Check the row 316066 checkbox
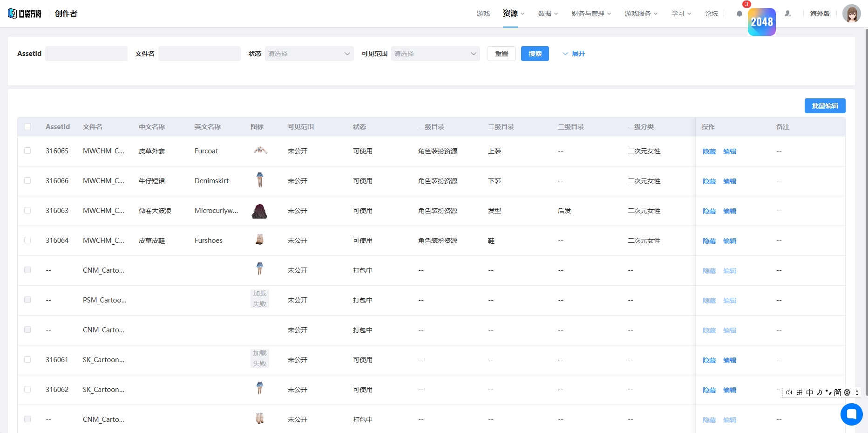This screenshot has width=868, height=433. tap(27, 181)
